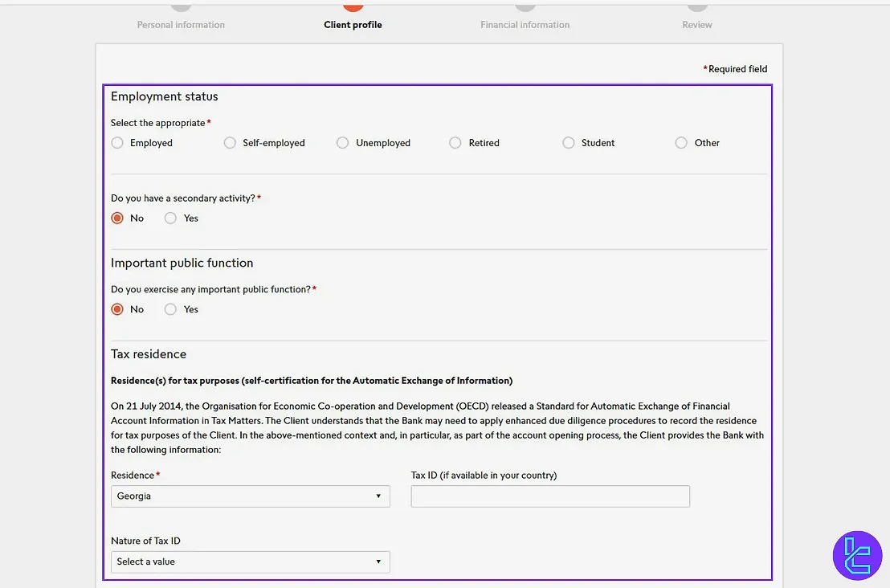Screen dimensions: 890x588
Task: Click the red Client profile step circle
Action: click(352, 4)
